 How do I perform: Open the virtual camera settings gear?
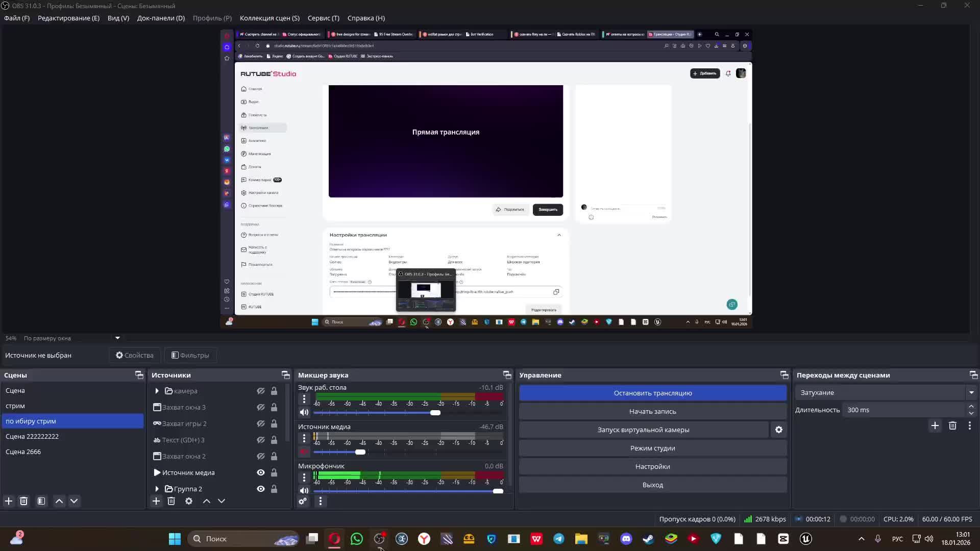pyautogui.click(x=779, y=430)
